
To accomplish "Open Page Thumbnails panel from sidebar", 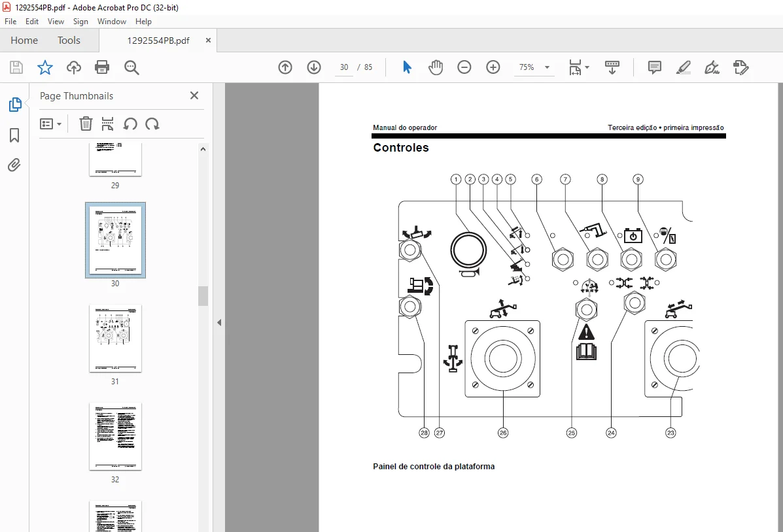I will tap(15, 105).
